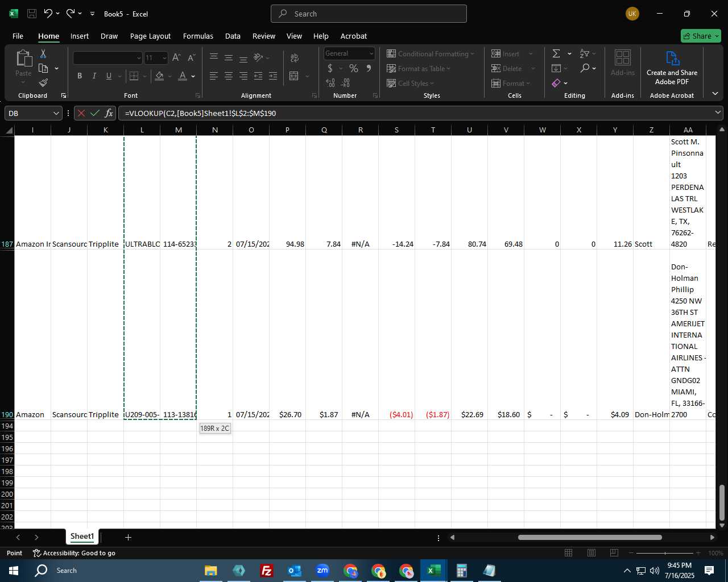Click the zoom slider in status bar
This screenshot has width=728, height=582.
click(665, 553)
